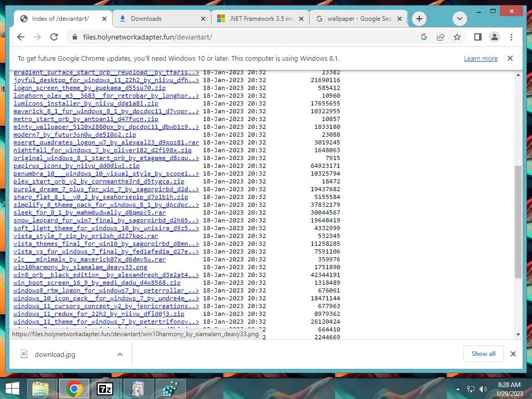Go forward using the browser forward arrow
This screenshot has height=399, width=532.
pyautogui.click(x=37, y=37)
